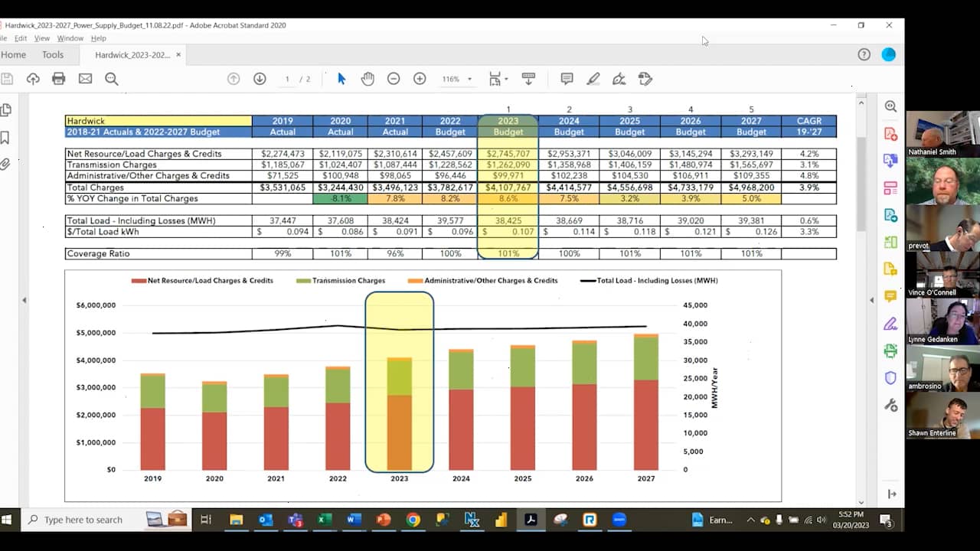The image size is (980, 551).
Task: Click the Windows Start button
Action: (x=7, y=520)
